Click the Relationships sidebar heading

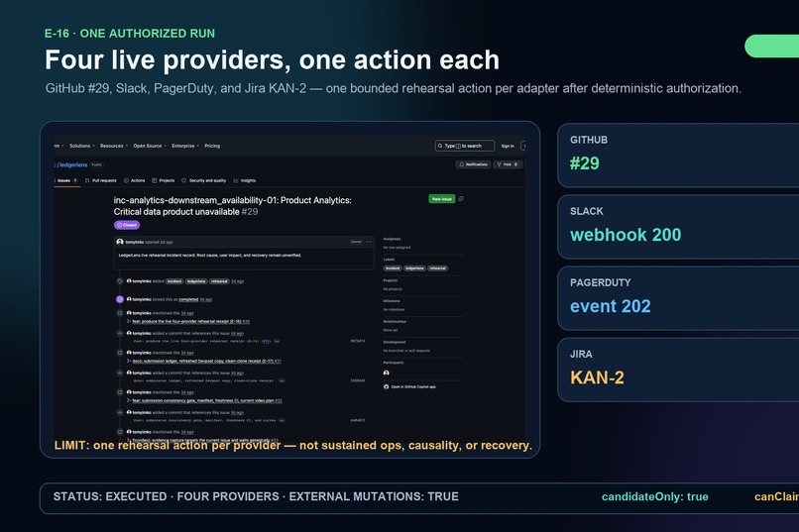pyautogui.click(x=395, y=322)
